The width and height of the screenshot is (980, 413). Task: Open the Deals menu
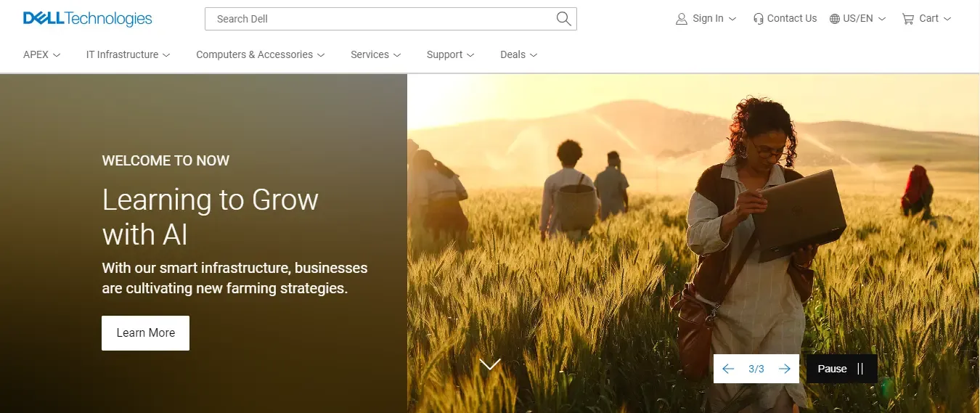click(518, 54)
